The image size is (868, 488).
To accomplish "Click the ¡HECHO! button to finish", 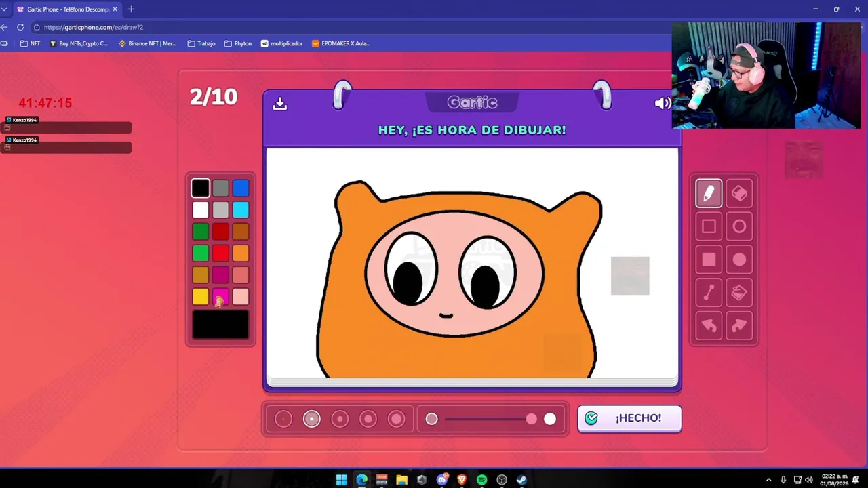I will point(629,418).
